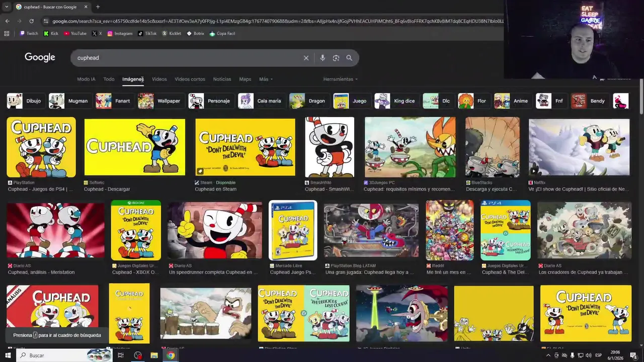Image resolution: width=644 pixels, height=362 pixels.
Task: Start a voice search with the microphone icon
Action: pos(323,58)
